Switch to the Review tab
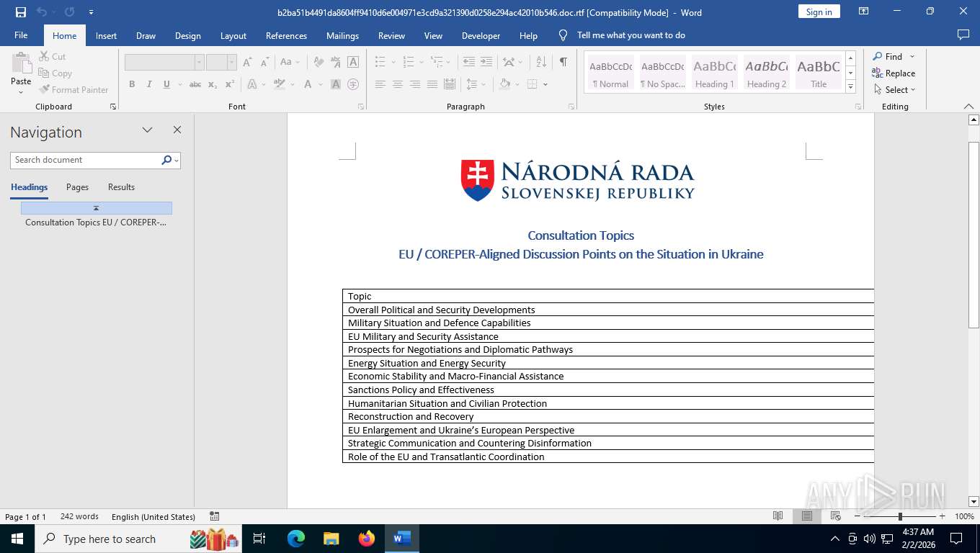The height and width of the screenshot is (553, 980). coord(391,35)
